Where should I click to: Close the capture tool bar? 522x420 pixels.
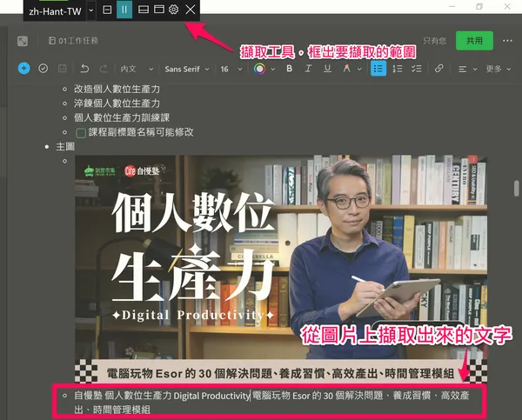coord(190,10)
